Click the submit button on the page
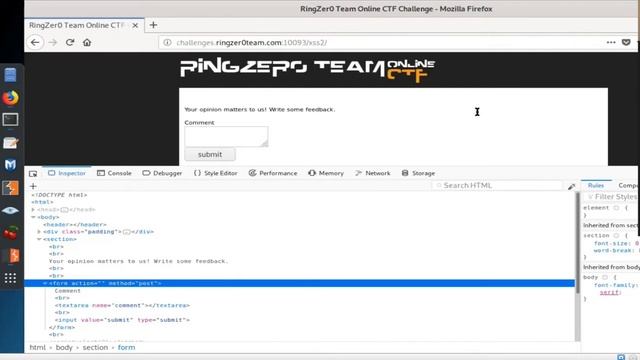 click(210, 155)
